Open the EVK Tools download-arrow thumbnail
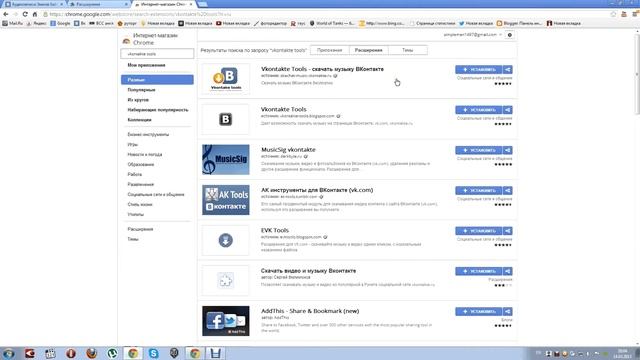This screenshot has width=640, height=360. [x=226, y=240]
